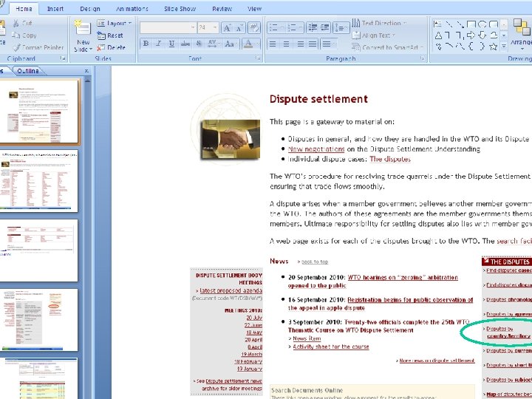Switch to the Outline pane tab
The image size is (532, 399).
(28, 71)
